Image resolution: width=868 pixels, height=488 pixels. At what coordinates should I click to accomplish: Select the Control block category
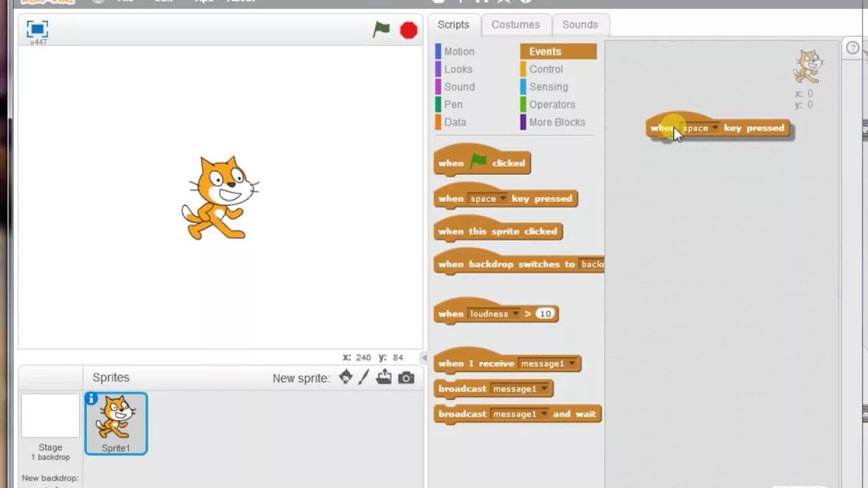(546, 69)
